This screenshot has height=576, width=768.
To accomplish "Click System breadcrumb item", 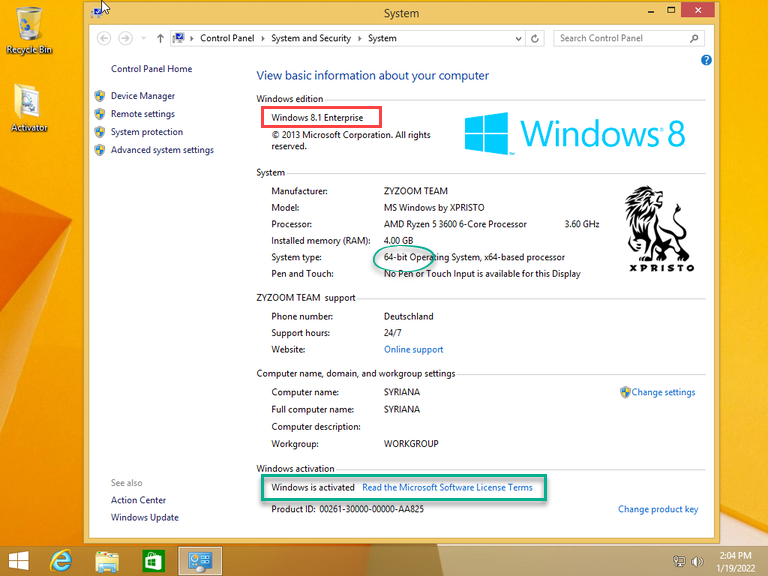I will pos(383,38).
